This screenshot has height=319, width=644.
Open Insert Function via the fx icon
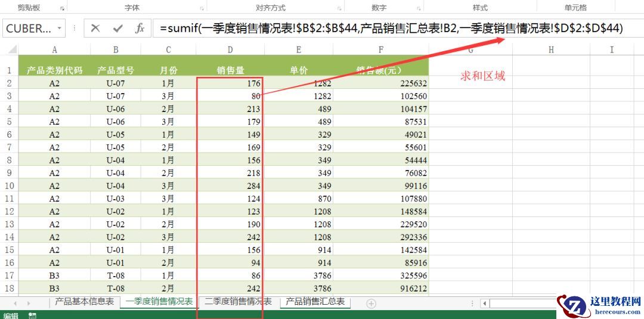pos(140,29)
